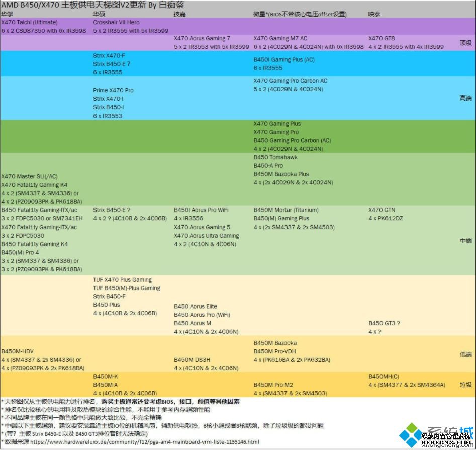Select the 'X470 Taichi (Ultimate)' cell
Image resolution: width=476 pixels, height=450 pixels.
click(x=30, y=22)
